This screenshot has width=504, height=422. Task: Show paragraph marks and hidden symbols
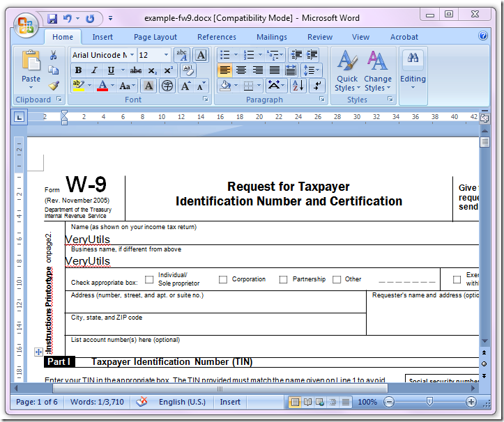317,86
